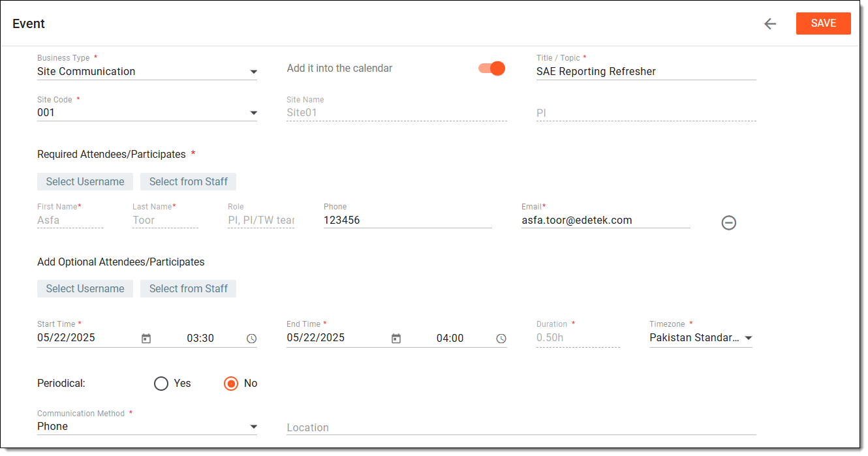Screen dimensions: 868x456
Task: Click the Last Name field Toor
Action: click(x=165, y=220)
